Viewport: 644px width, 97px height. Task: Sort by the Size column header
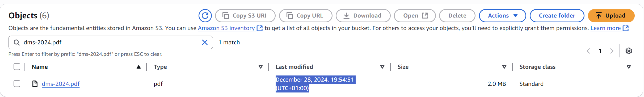coord(403,67)
